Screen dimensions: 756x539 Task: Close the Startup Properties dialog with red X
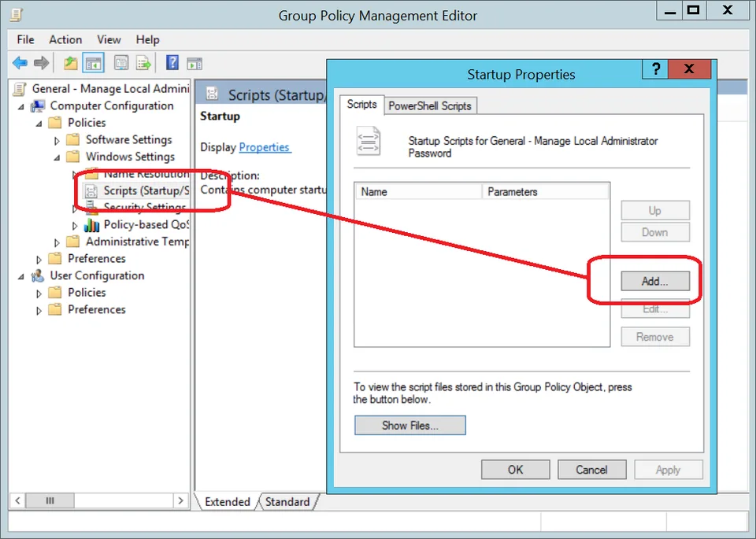(x=690, y=69)
